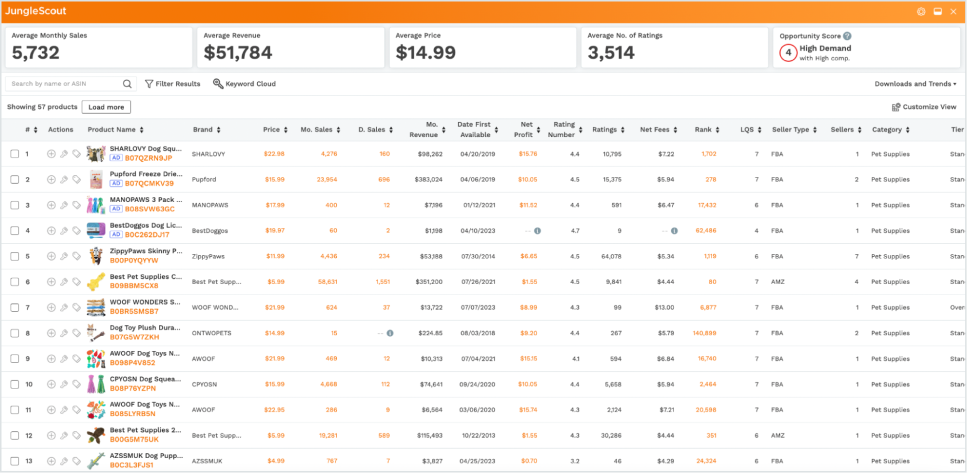Viewport: 967px width, 473px height.
Task: Sort by Category column header
Action: click(891, 130)
